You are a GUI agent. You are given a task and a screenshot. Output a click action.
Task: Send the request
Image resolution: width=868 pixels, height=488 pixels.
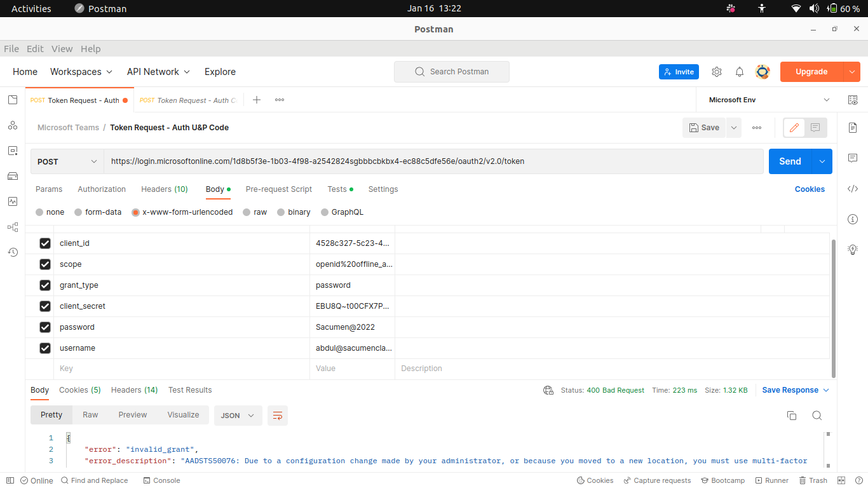(790, 161)
